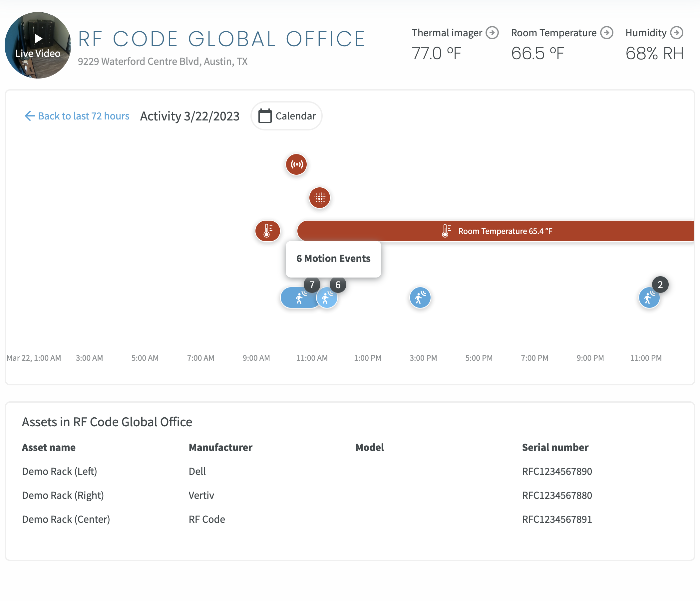Go back to last 72 hours
Image resolution: width=700 pixels, height=601 pixels.
pos(77,116)
